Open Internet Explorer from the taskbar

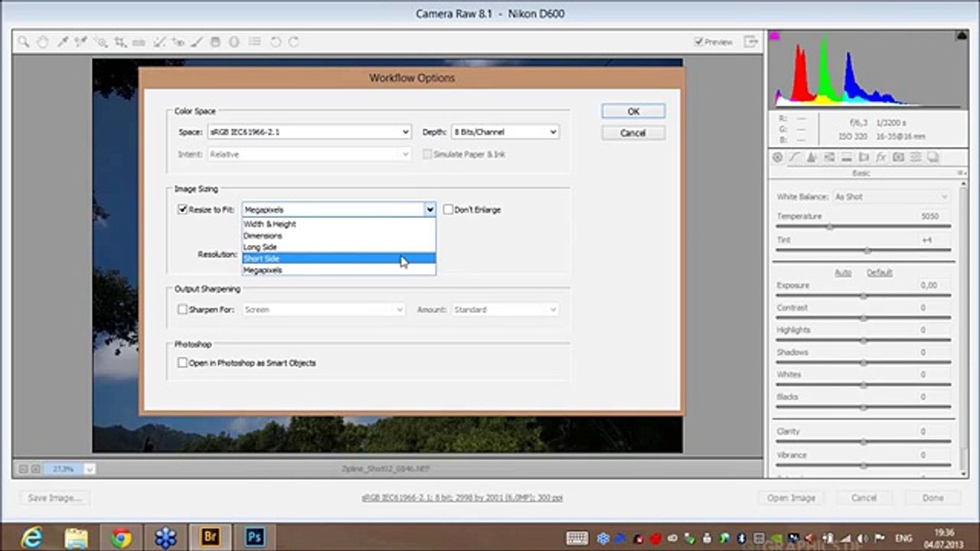coord(31,537)
